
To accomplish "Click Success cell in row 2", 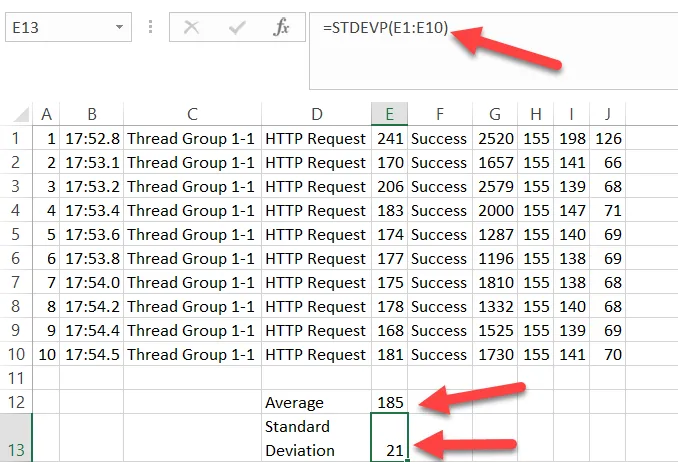I will 440,162.
